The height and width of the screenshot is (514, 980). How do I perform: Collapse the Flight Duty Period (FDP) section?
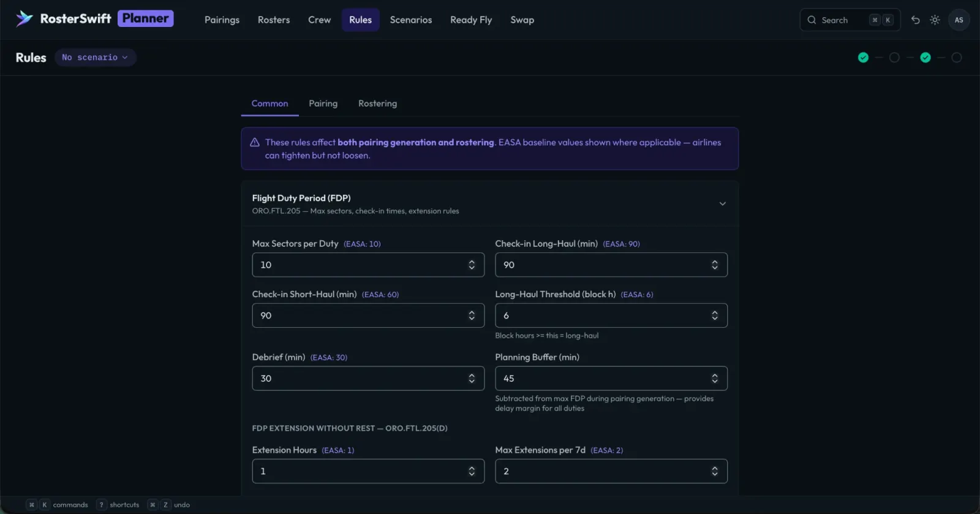click(723, 203)
